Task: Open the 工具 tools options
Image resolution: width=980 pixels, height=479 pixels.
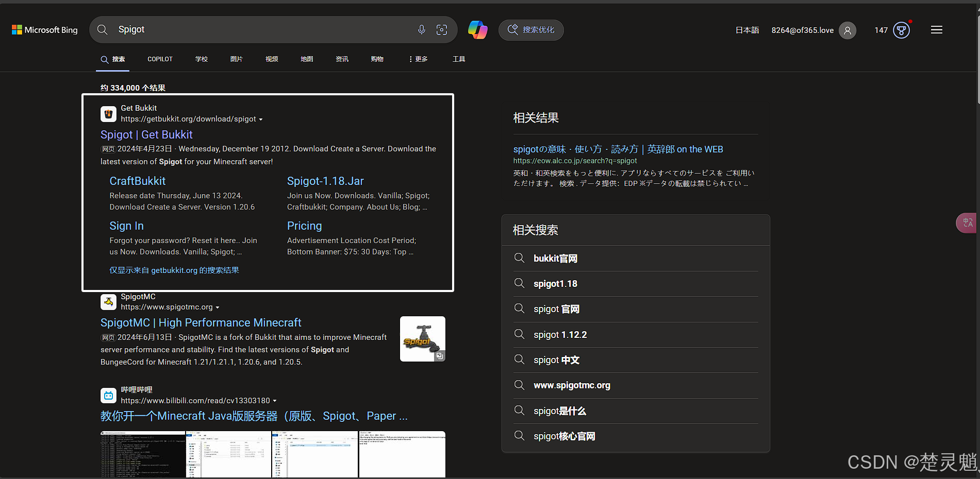Action: 459,59
